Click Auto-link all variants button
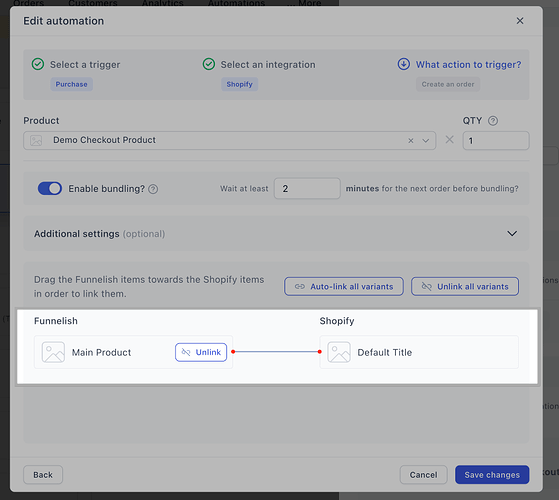The image size is (559, 500). click(344, 287)
